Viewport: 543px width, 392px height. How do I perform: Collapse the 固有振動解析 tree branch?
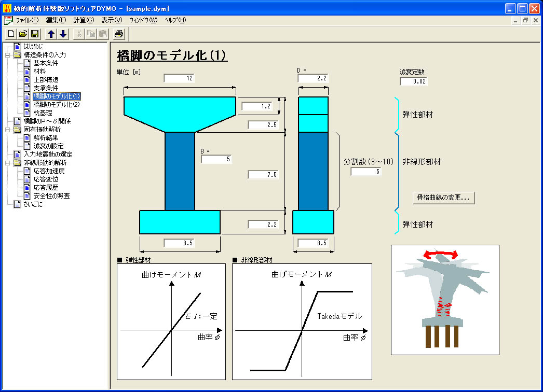[x=7, y=130]
